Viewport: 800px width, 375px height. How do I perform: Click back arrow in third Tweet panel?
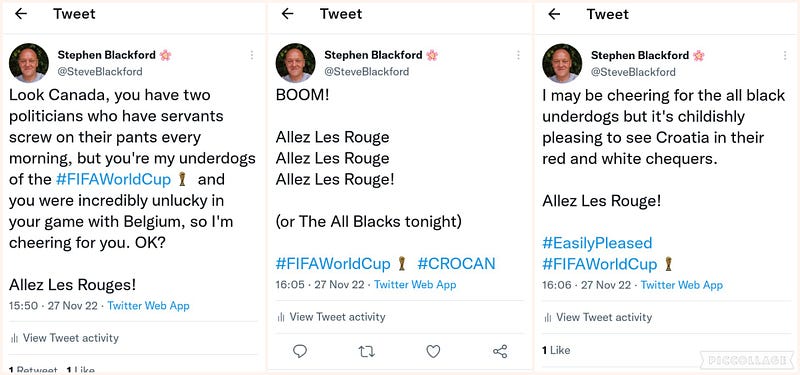(x=554, y=14)
